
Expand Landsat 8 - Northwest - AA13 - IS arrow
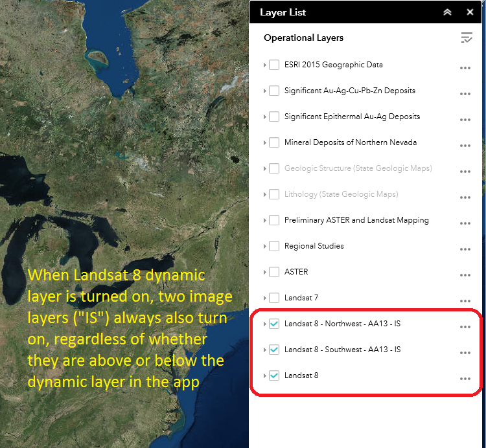[264, 324]
